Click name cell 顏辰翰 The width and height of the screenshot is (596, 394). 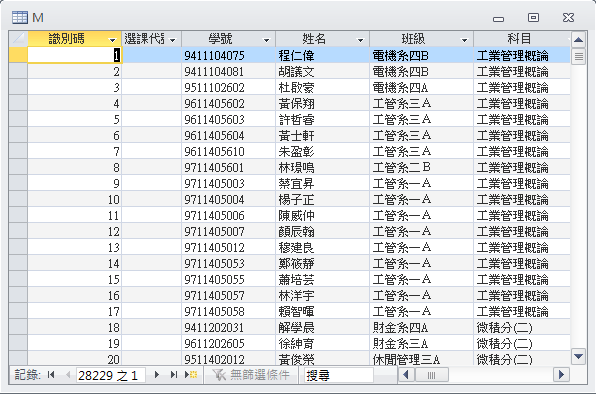[322, 231]
